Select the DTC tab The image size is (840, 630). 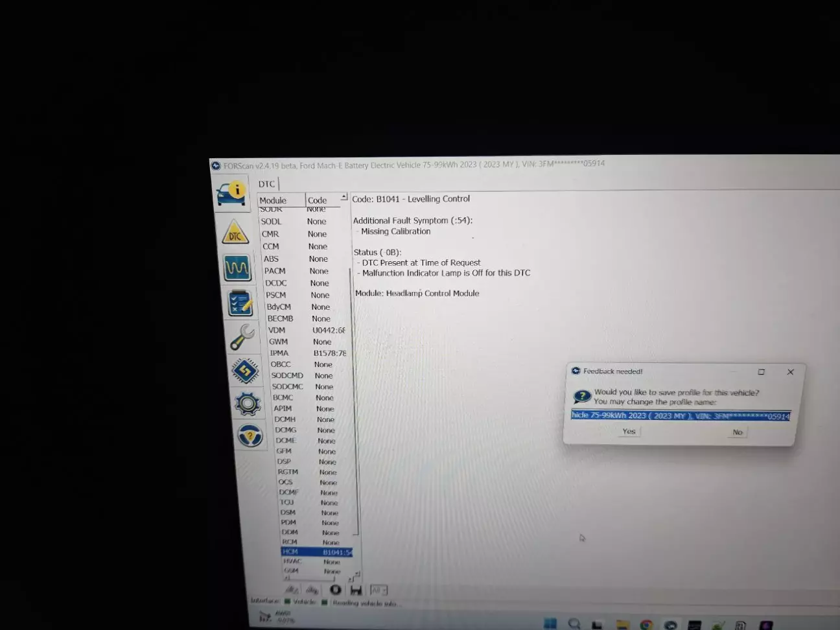tap(267, 184)
